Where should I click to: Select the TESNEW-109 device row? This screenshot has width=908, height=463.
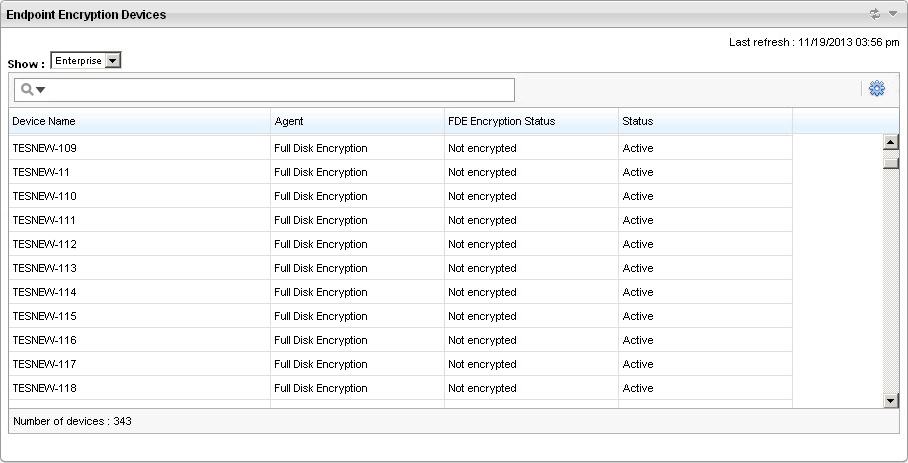coord(45,148)
